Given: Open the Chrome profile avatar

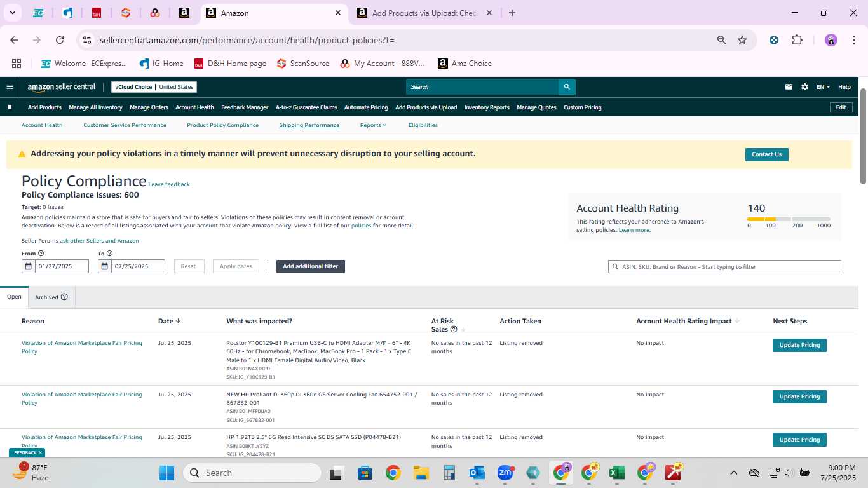Looking at the screenshot, I should (831, 40).
